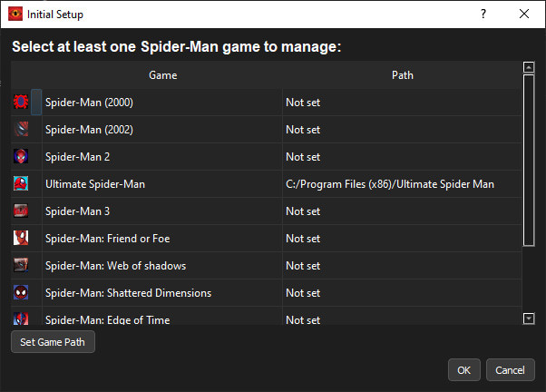Click the Ultimate Spider-Man path cell

point(390,184)
